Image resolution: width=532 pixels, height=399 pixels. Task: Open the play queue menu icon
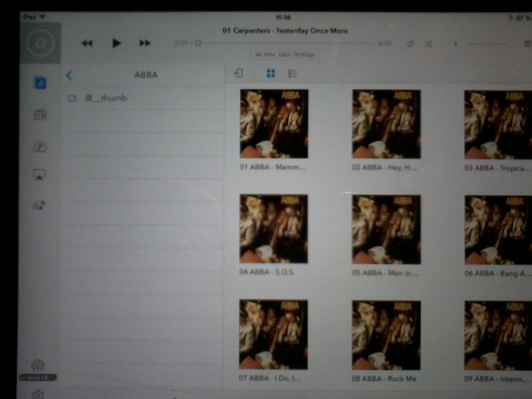pyautogui.click(x=527, y=44)
